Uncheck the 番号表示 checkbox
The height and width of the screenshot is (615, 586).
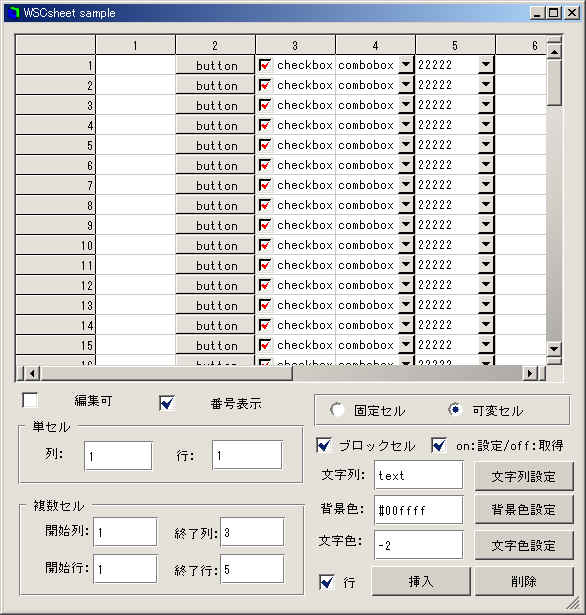[x=167, y=403]
